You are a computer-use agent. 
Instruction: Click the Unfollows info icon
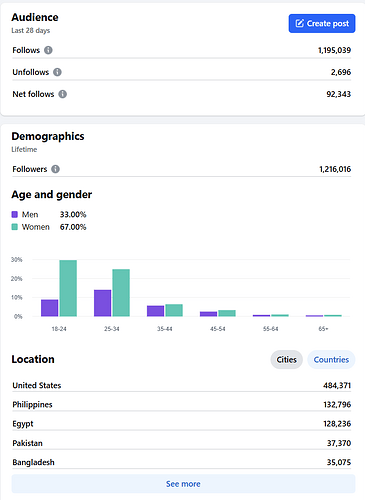click(57, 72)
